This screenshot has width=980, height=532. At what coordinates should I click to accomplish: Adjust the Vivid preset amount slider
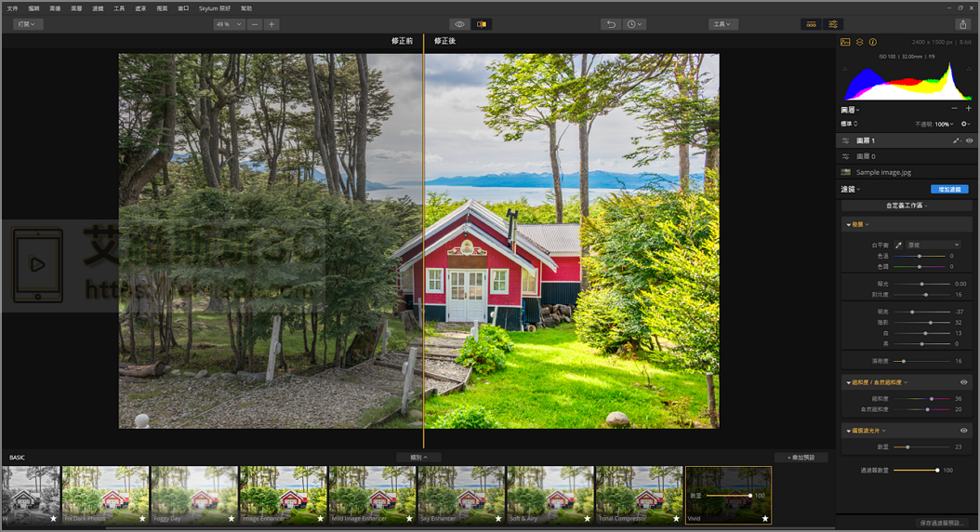click(x=729, y=496)
